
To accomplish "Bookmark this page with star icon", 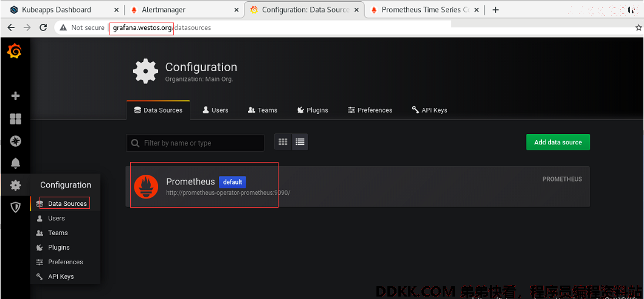I will pos(639,27).
